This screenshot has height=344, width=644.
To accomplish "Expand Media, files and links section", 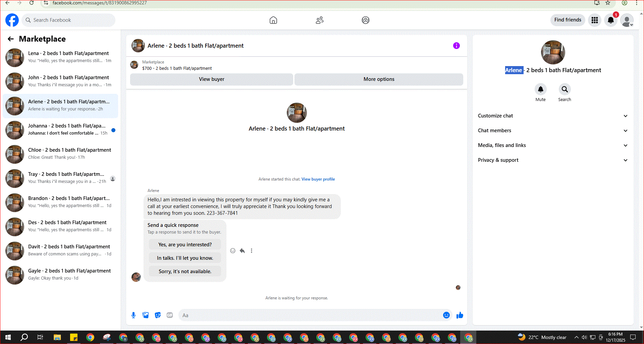I will point(553,145).
